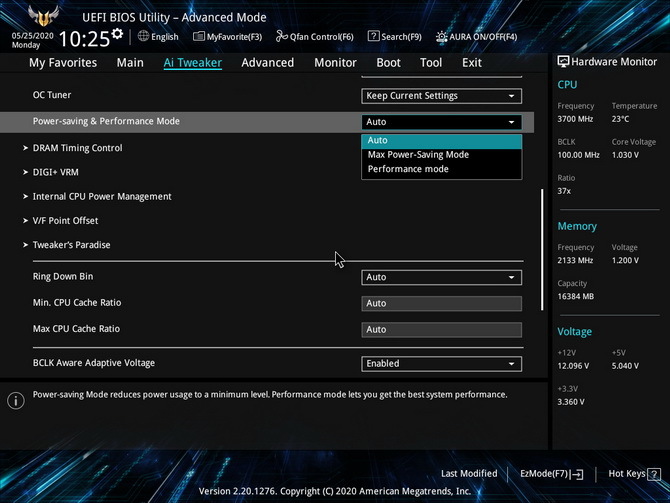Click memory frequency 2133 MHz value
Viewport: 670px width, 503px height.
coord(575,261)
